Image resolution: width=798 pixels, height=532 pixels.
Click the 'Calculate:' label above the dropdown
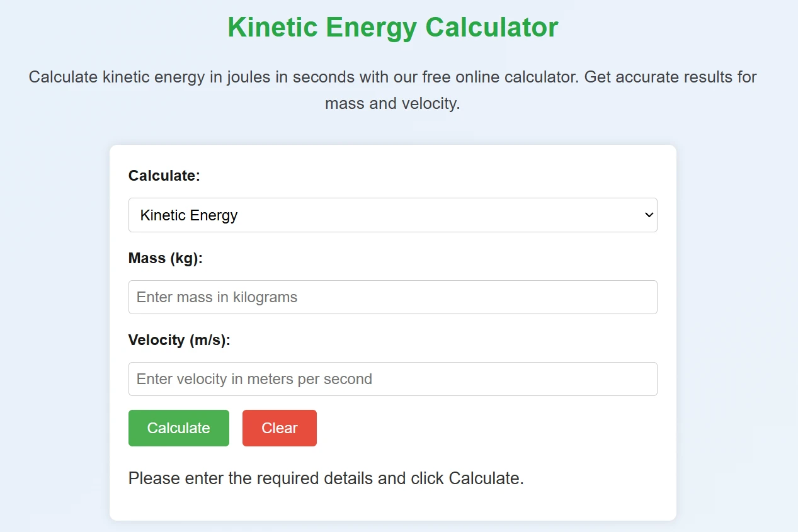coord(164,176)
